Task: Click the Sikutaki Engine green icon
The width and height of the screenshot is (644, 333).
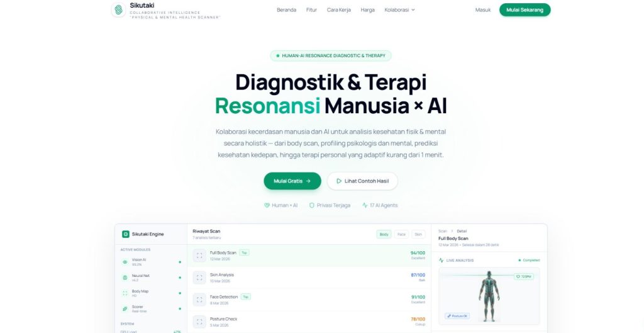Action: coord(126,234)
